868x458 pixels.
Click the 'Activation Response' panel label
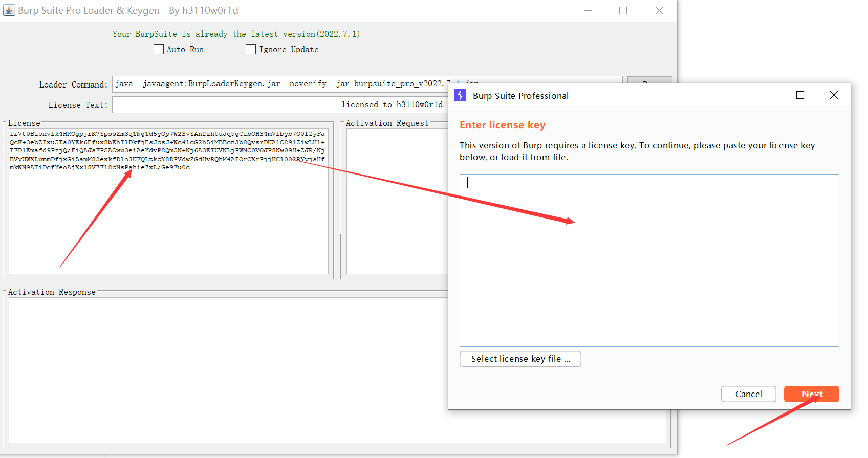pos(52,292)
